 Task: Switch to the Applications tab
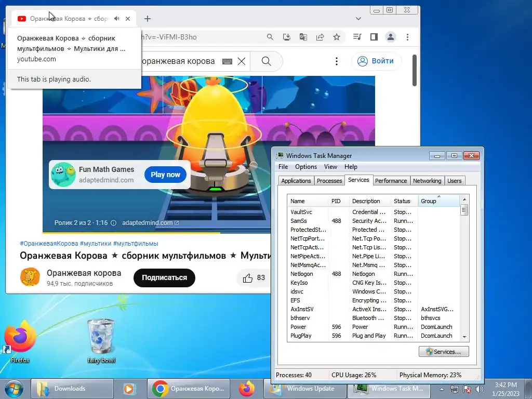(x=296, y=181)
